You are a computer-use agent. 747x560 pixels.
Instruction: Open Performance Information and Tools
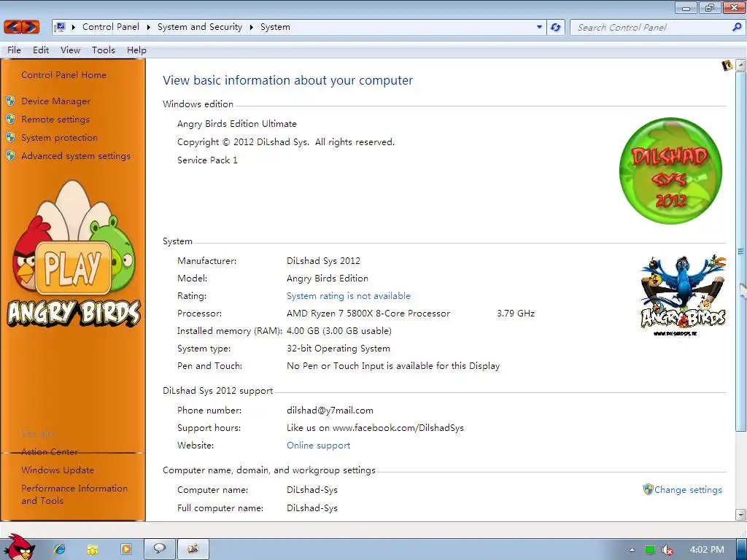pyautogui.click(x=74, y=494)
